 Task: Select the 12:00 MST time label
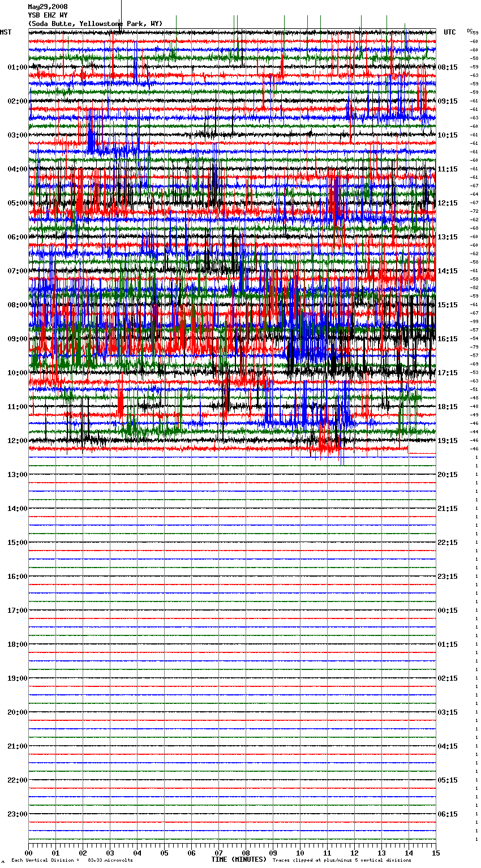click(18, 441)
